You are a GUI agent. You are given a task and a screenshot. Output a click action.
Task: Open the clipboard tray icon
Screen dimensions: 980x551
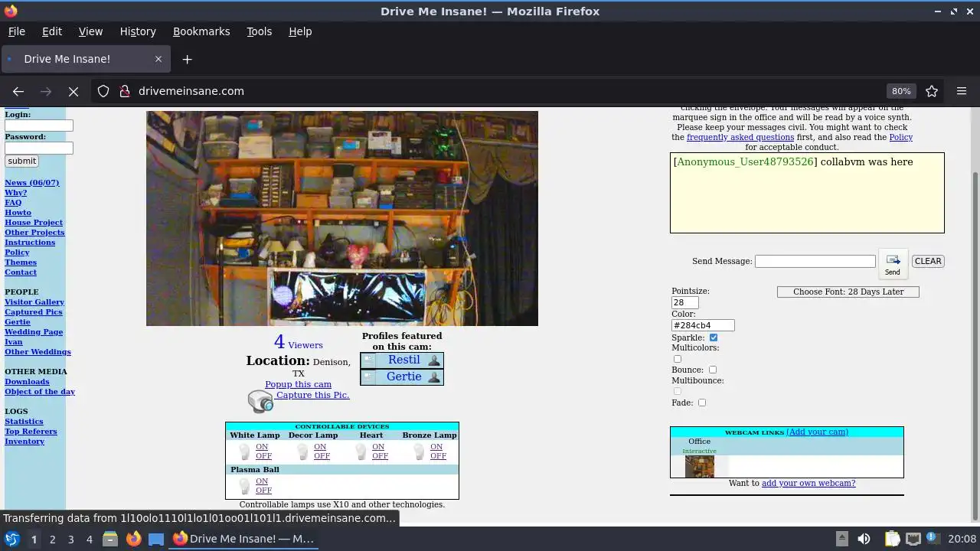(x=892, y=539)
